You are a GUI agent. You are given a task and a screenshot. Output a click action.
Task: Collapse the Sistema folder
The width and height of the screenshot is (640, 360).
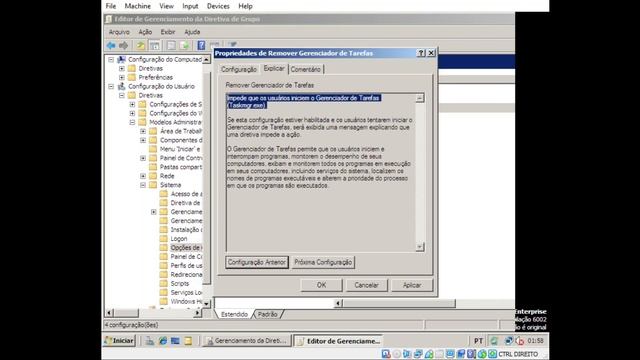(x=143, y=185)
